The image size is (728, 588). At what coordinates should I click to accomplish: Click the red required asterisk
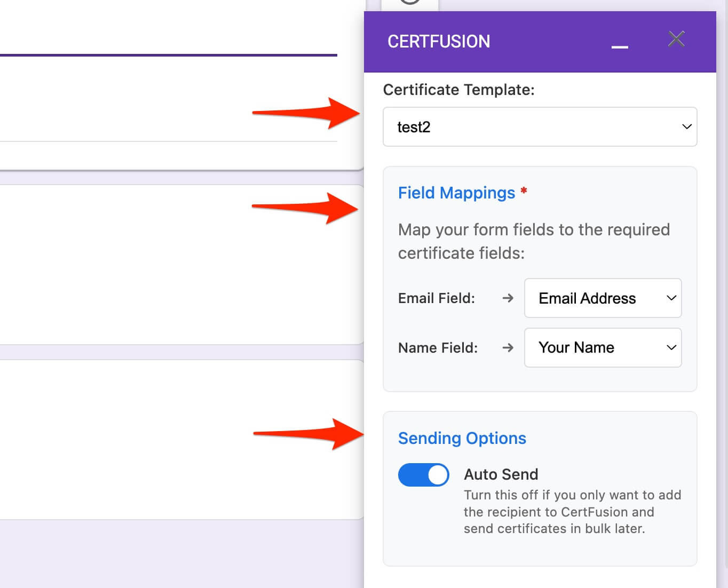[x=524, y=191]
